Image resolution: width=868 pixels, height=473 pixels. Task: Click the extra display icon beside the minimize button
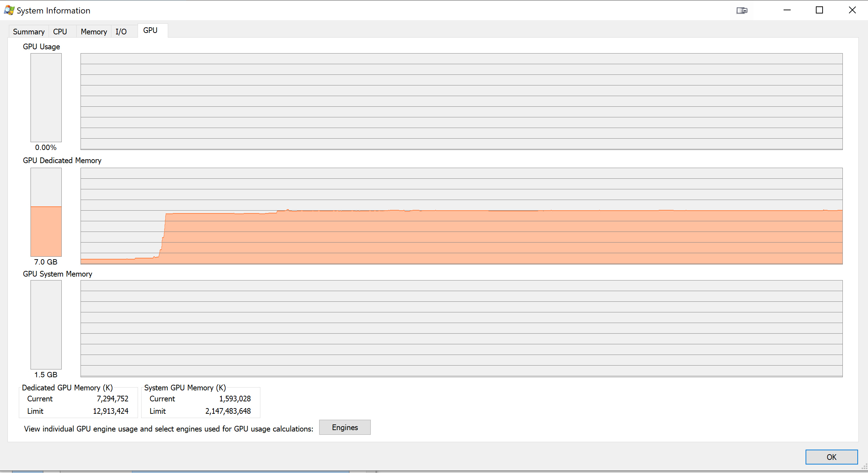(742, 10)
